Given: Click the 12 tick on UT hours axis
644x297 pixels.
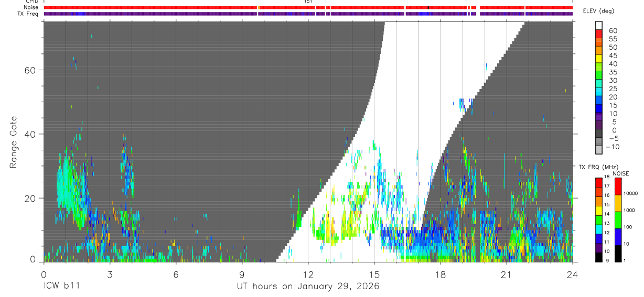Looking at the screenshot, I should (308, 274).
